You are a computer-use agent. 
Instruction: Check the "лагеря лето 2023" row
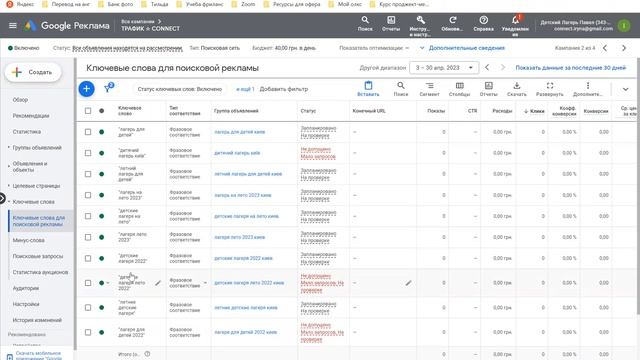(88, 237)
